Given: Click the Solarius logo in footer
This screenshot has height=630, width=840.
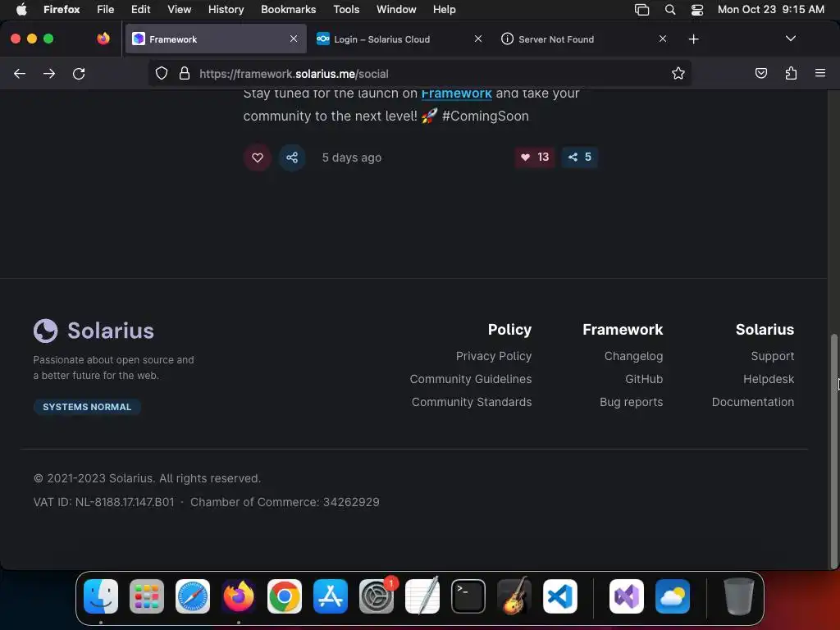Looking at the screenshot, I should (94, 331).
